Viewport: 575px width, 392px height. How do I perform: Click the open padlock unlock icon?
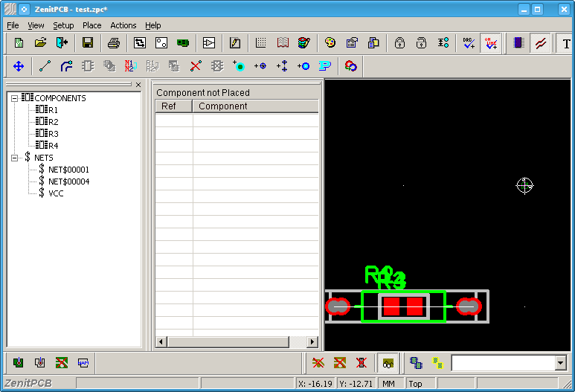[x=421, y=43]
